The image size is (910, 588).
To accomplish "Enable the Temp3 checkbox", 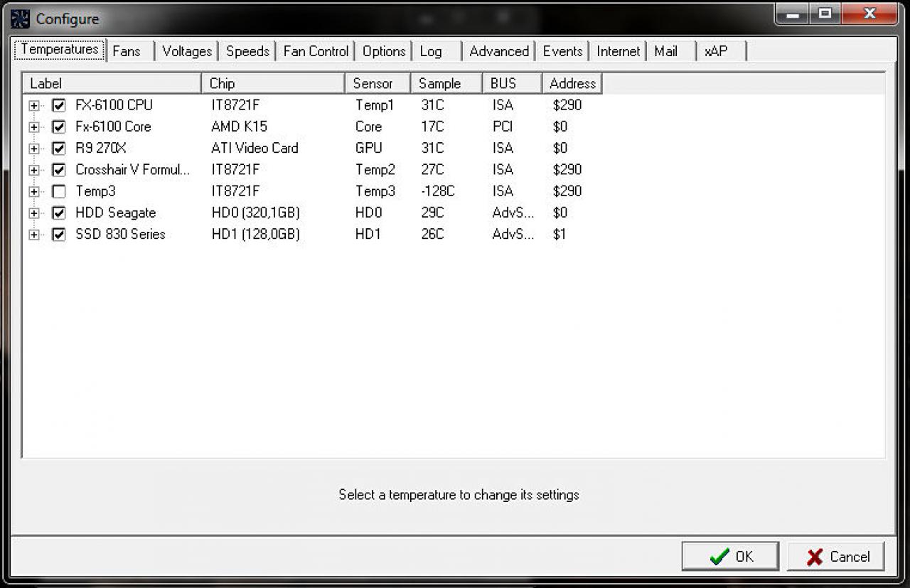I will pyautogui.click(x=59, y=192).
